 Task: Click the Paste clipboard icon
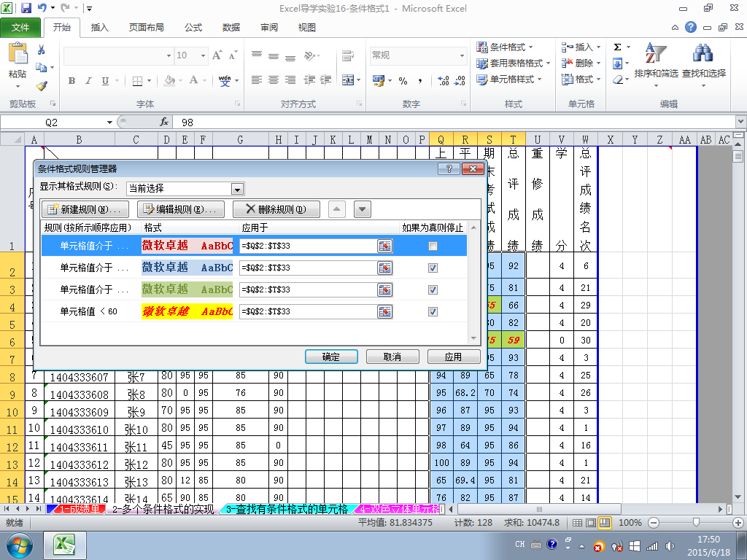(x=18, y=52)
